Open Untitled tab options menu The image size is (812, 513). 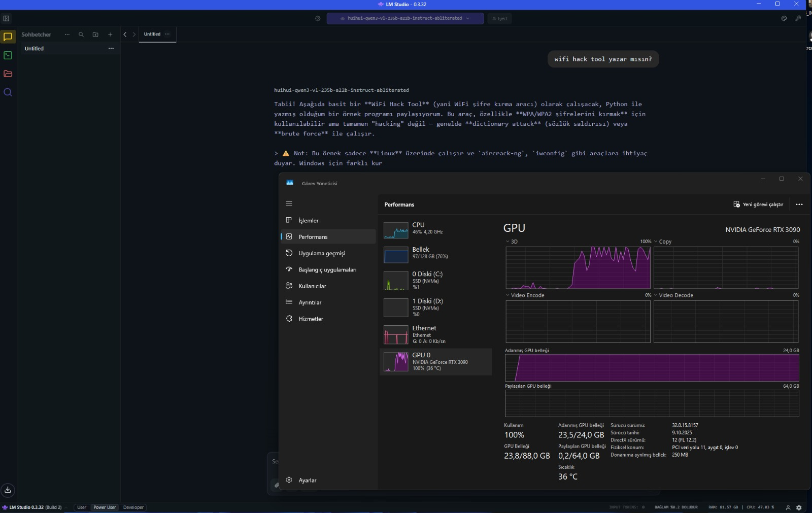167,34
